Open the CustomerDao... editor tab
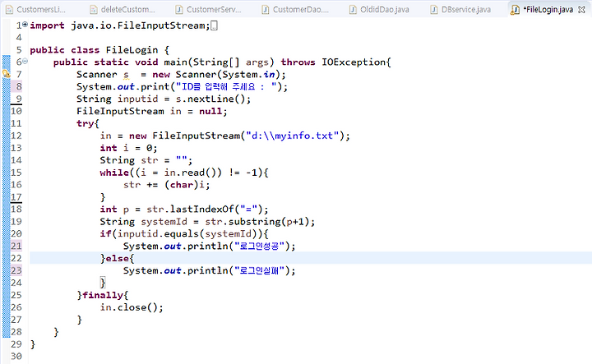The height and width of the screenshot is (364, 592). (296, 9)
